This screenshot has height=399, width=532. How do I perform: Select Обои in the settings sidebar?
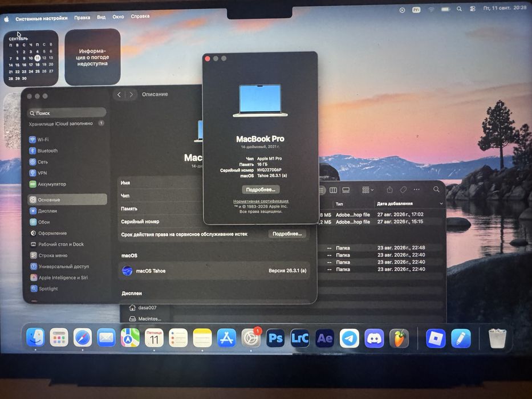67,222
